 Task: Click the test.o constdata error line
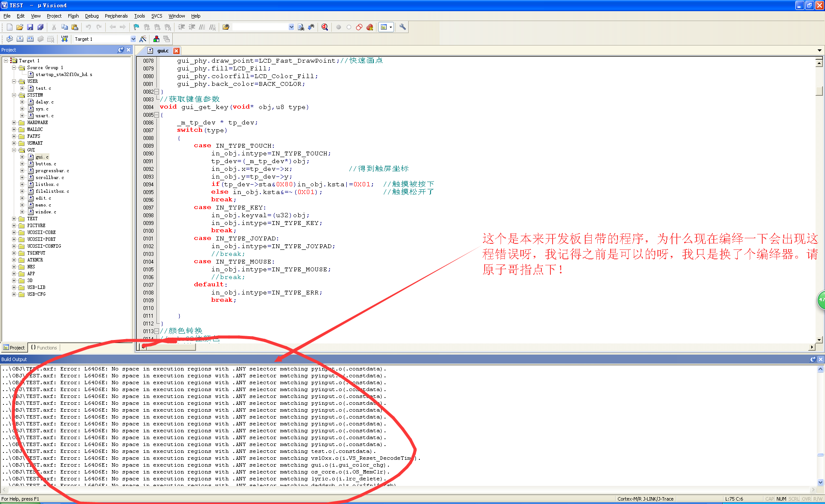[x=189, y=452]
